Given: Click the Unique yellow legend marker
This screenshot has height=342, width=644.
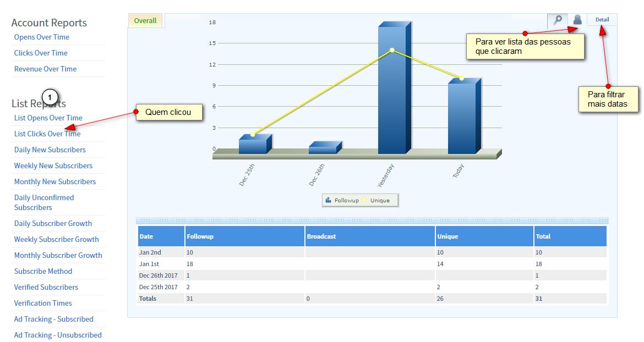Looking at the screenshot, I should (364, 200).
